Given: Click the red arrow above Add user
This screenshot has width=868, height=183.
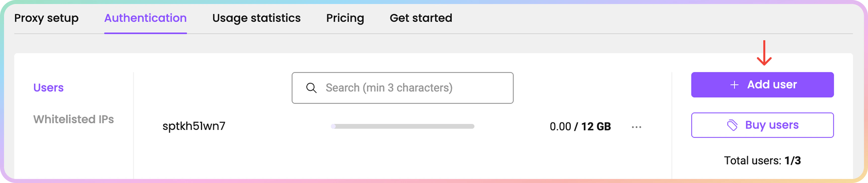Looking at the screenshot, I should (764, 53).
